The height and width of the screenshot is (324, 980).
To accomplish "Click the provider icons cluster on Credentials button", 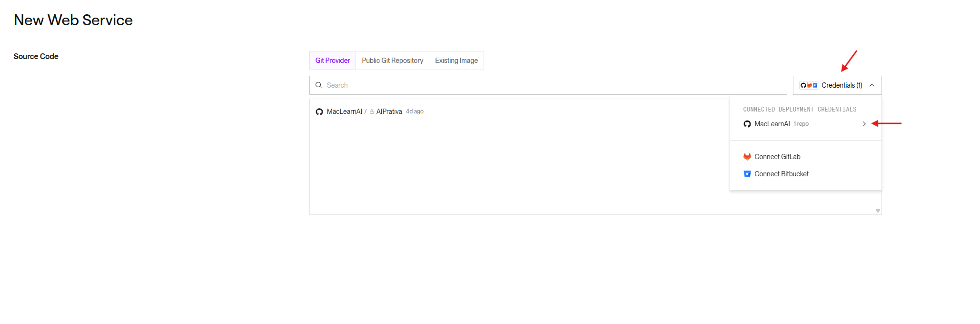I will pyautogui.click(x=809, y=85).
